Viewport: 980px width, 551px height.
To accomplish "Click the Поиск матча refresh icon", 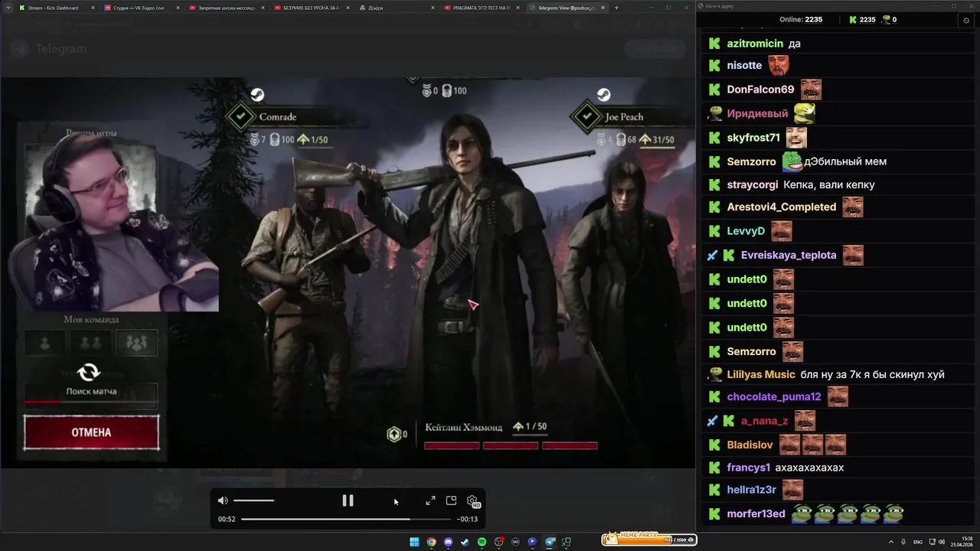I will (x=89, y=373).
